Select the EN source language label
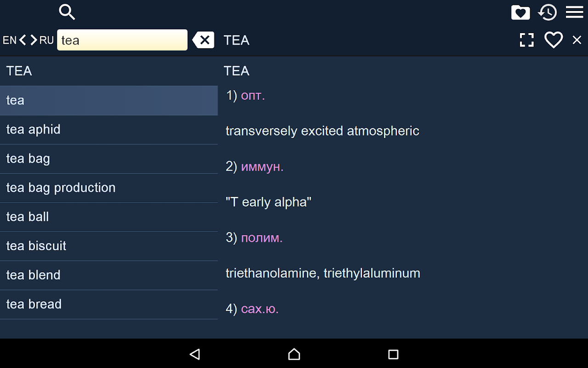 tap(10, 40)
